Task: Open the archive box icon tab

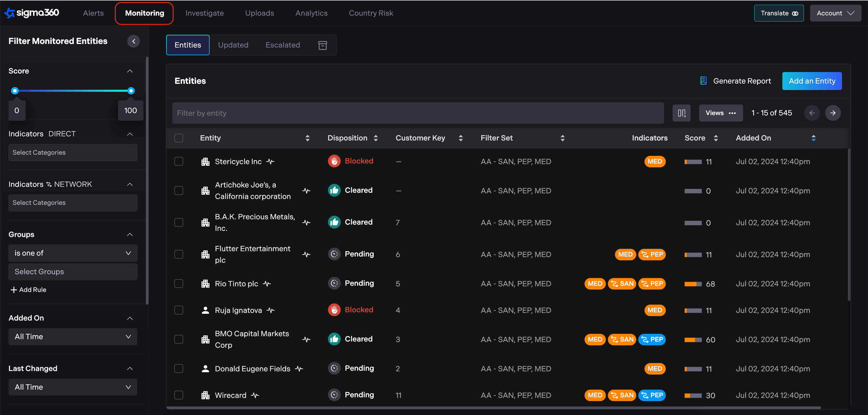Action: pyautogui.click(x=322, y=45)
